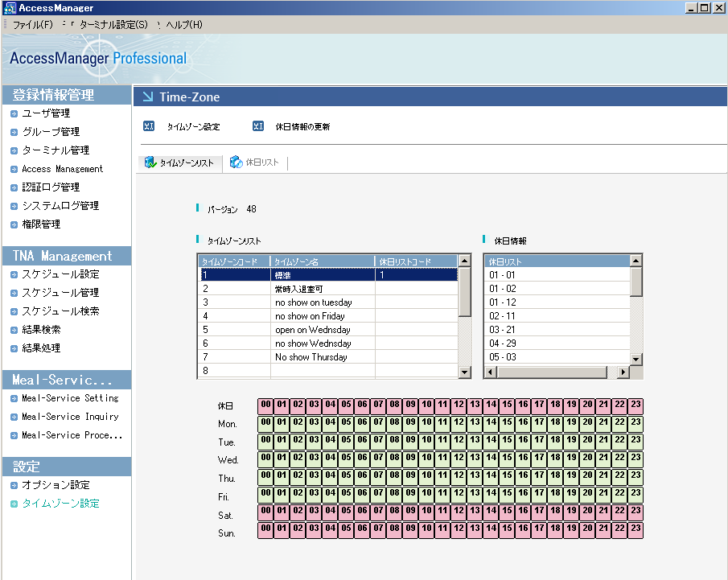Screen dimensions: 728x580
Task: Click the 休日リスト tab icon
Action: (x=236, y=162)
